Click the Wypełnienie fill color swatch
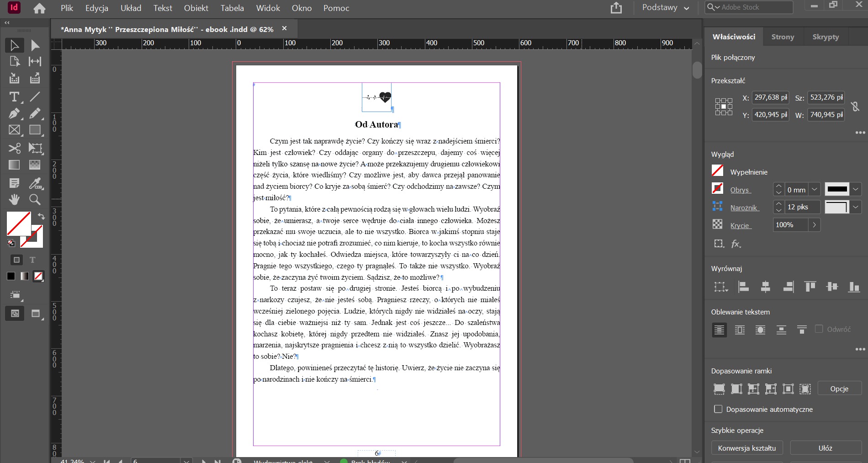 [x=717, y=171]
